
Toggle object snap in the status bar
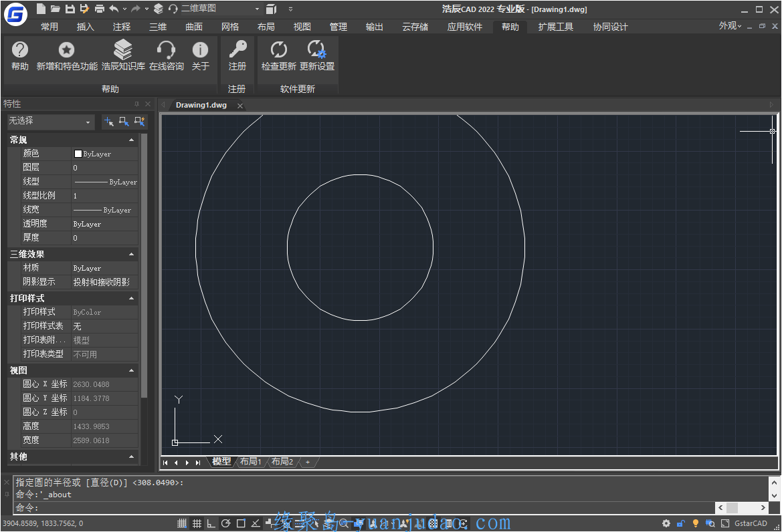241,523
